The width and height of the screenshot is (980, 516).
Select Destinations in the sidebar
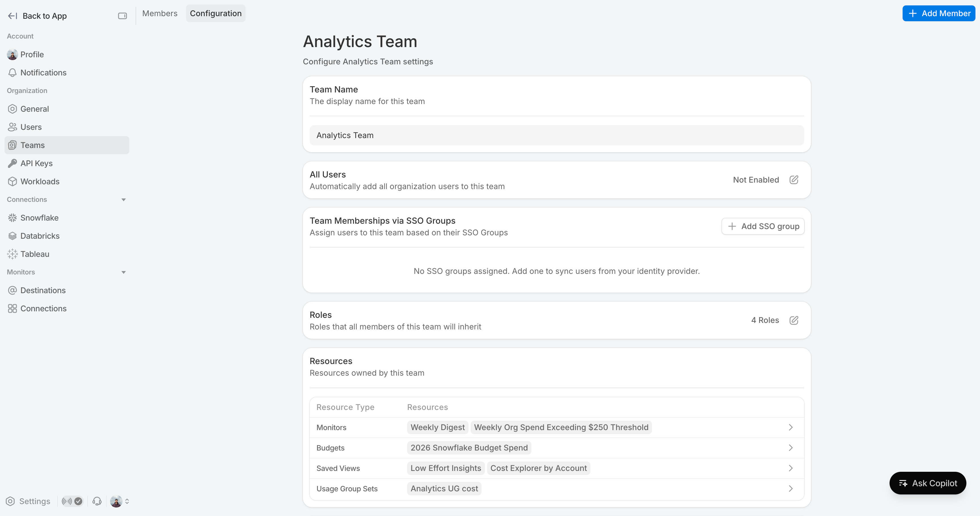tap(43, 291)
